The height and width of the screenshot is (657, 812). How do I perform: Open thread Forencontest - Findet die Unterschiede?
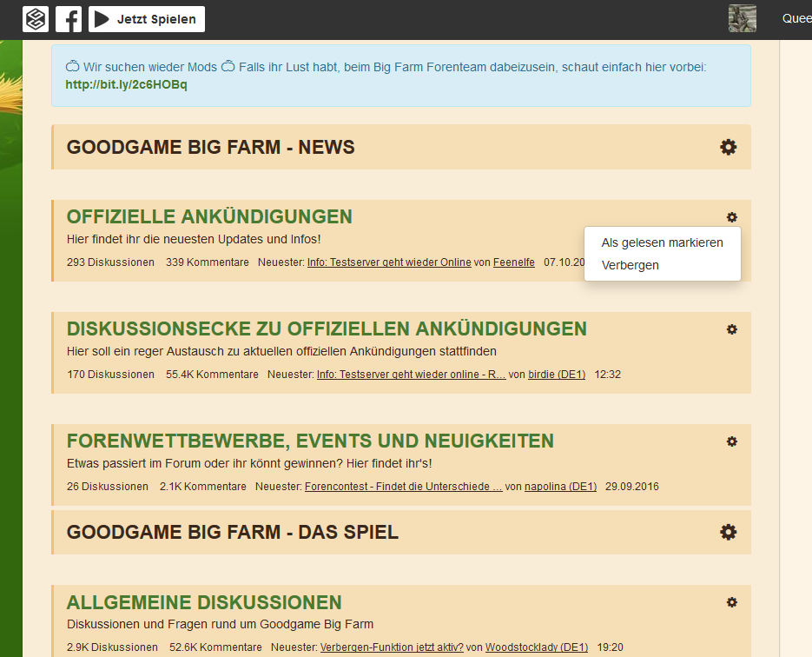click(x=404, y=487)
